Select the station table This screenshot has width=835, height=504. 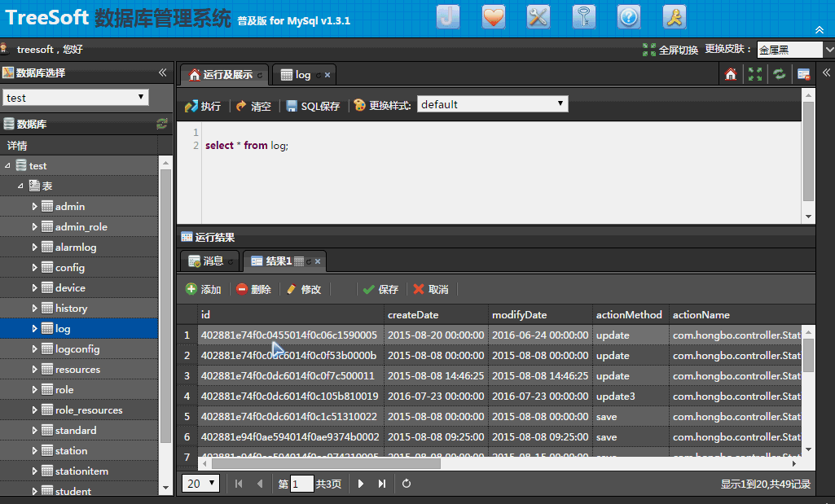71,450
